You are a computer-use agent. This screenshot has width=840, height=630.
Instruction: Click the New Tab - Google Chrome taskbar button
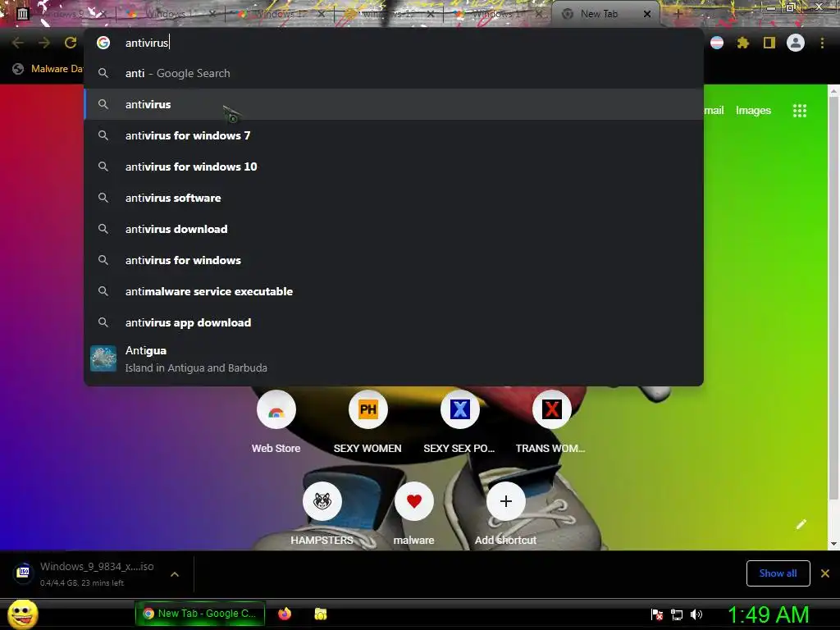200,614
